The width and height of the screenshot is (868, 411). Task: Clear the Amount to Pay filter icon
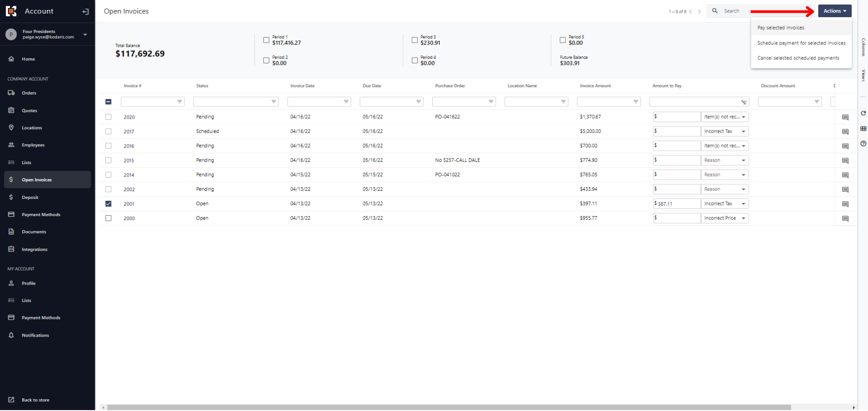[744, 102]
